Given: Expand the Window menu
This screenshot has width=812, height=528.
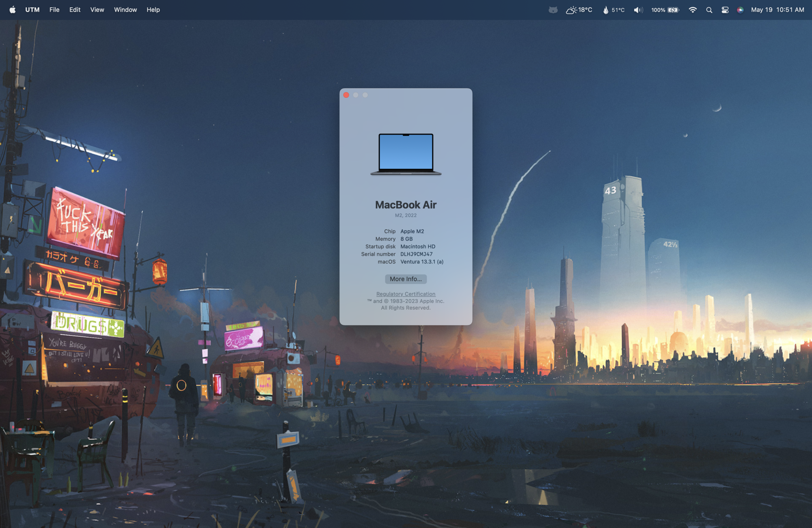Looking at the screenshot, I should (x=125, y=10).
